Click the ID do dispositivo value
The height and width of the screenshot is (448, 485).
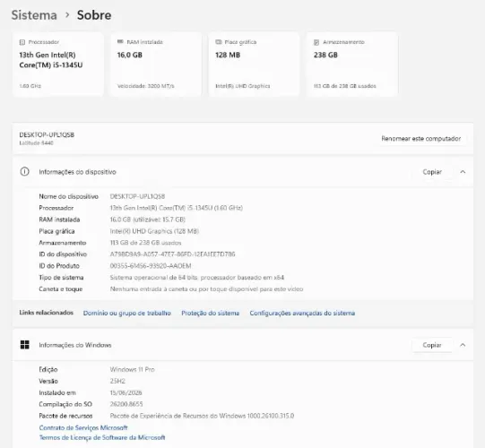tap(173, 254)
